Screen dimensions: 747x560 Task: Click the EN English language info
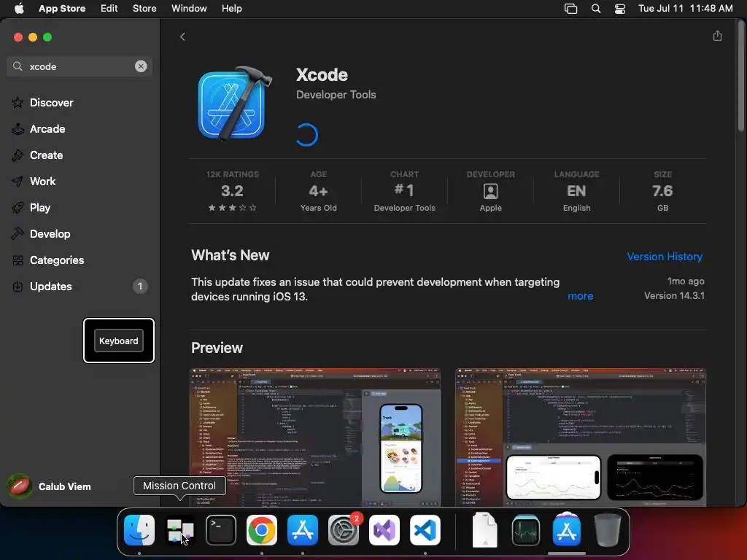tap(576, 191)
